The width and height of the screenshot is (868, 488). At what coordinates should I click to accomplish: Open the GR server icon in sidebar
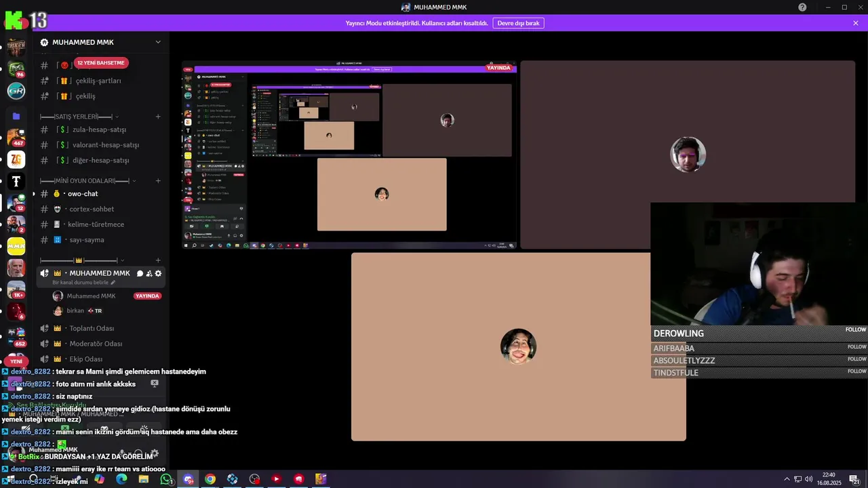[16, 91]
